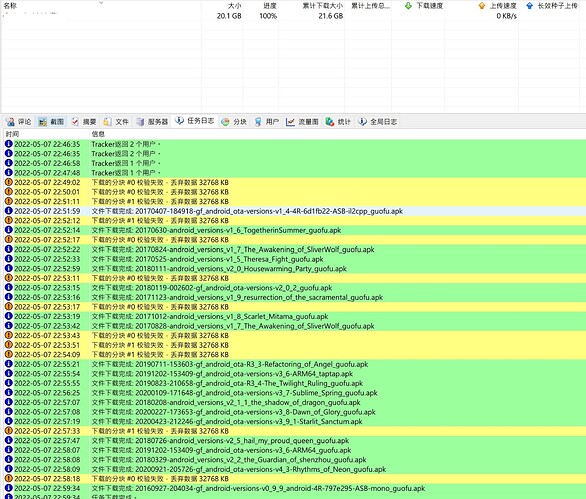
Task: Select the 截图 screenshot tab icon
Action: pos(43,121)
